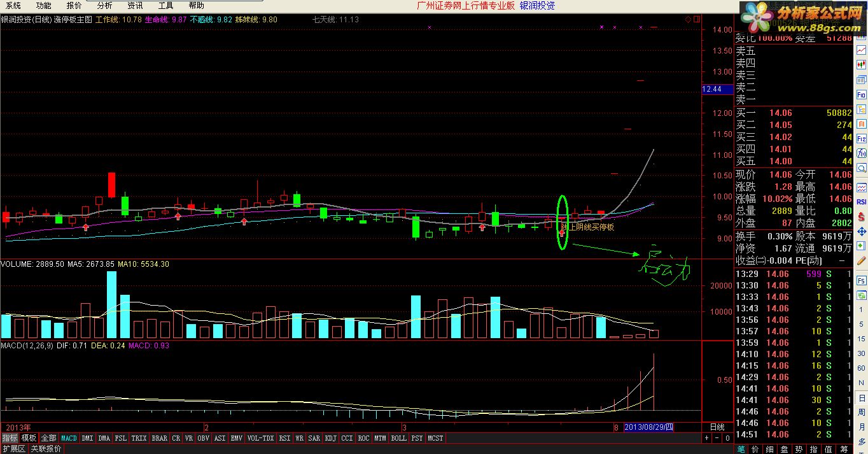Viewport: 868px width, 454px height.
Task: Open the 资讯 menu
Action: (135, 6)
